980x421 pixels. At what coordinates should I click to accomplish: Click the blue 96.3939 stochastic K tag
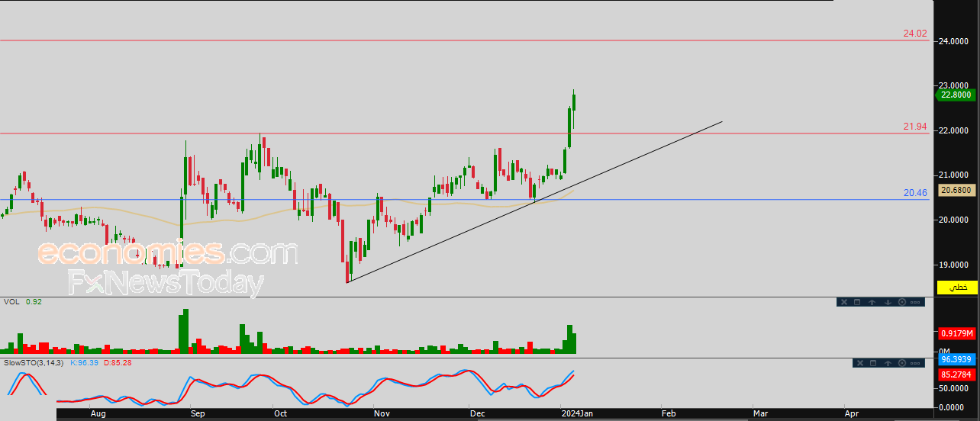pos(956,360)
